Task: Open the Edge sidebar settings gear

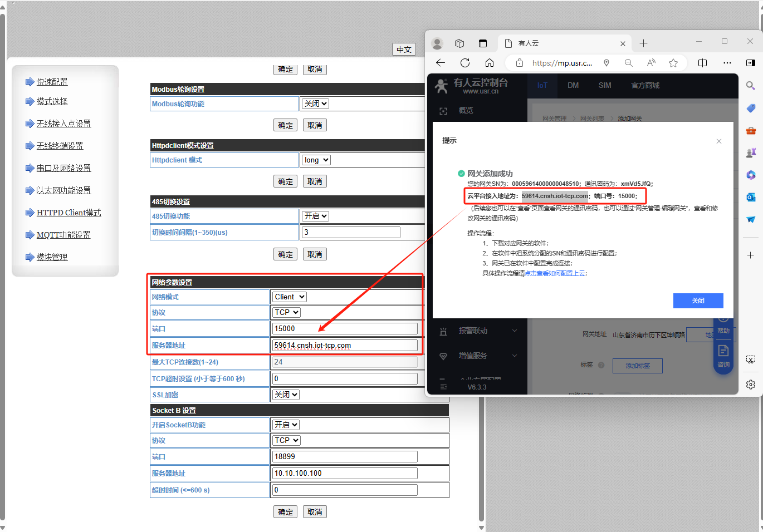Action: 751,385
